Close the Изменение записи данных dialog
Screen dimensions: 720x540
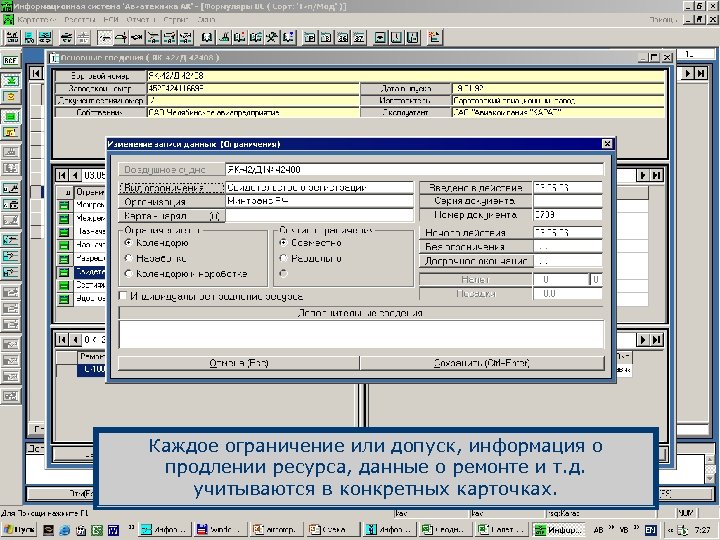[607, 144]
